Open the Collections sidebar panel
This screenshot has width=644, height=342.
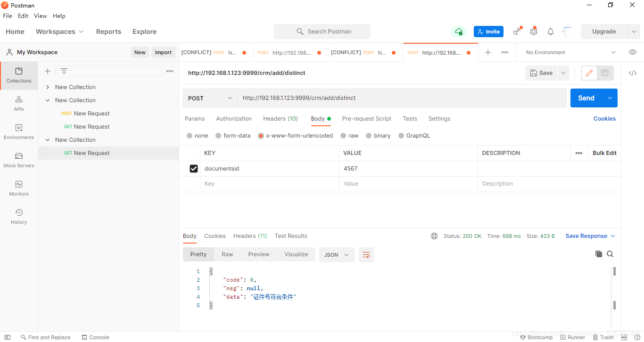tap(19, 75)
